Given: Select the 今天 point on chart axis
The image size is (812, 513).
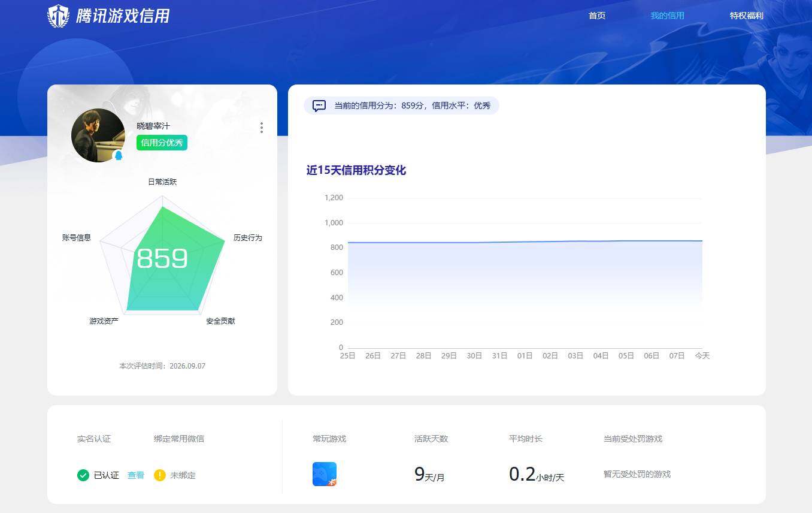Looking at the screenshot, I should pos(702,356).
